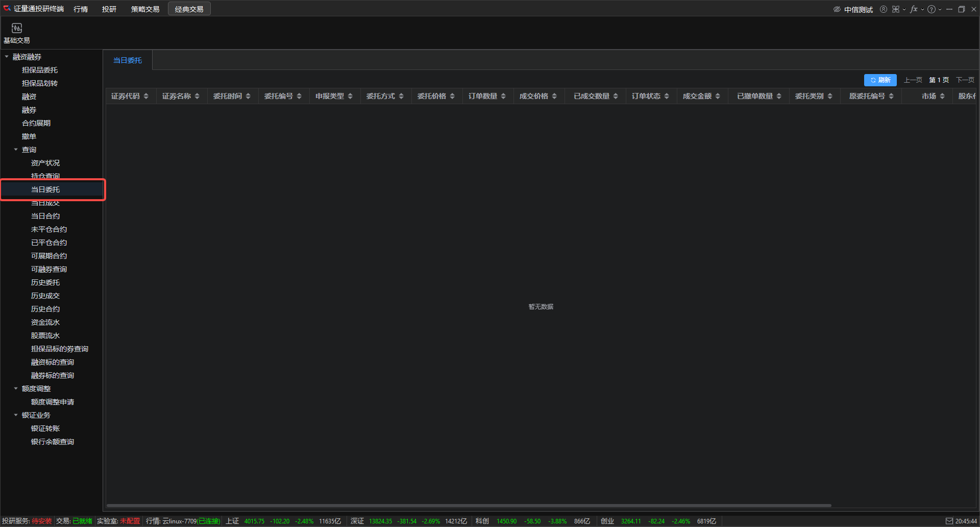Open the mail envelope icon in status bar
The height and width of the screenshot is (527, 980).
click(949, 521)
